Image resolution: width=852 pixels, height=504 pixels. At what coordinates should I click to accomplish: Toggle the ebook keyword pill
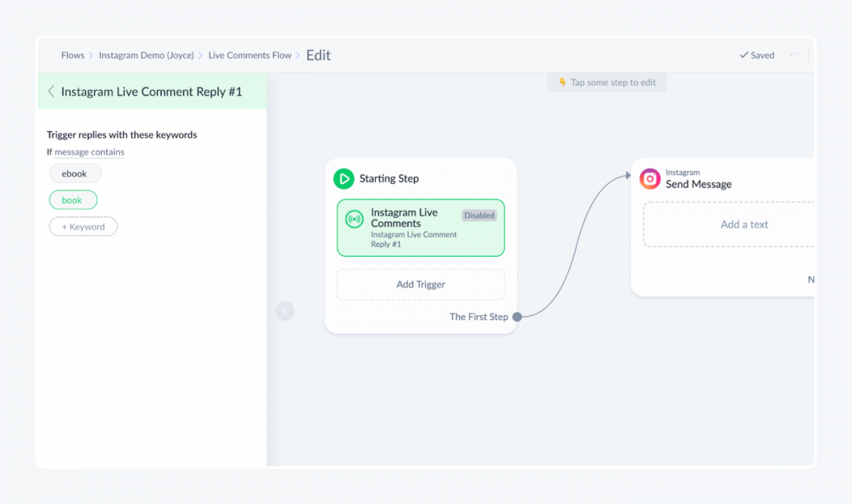75,173
